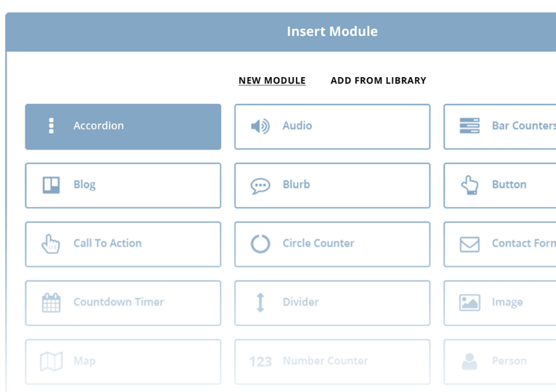Image resolution: width=556 pixels, height=392 pixels.
Task: Click the Blog layout icon
Action: coord(51,185)
